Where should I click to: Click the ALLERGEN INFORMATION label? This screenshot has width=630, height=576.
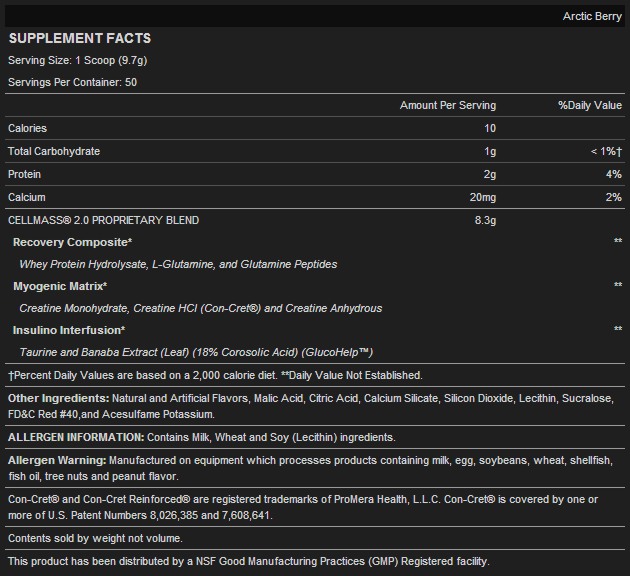[x=76, y=437]
